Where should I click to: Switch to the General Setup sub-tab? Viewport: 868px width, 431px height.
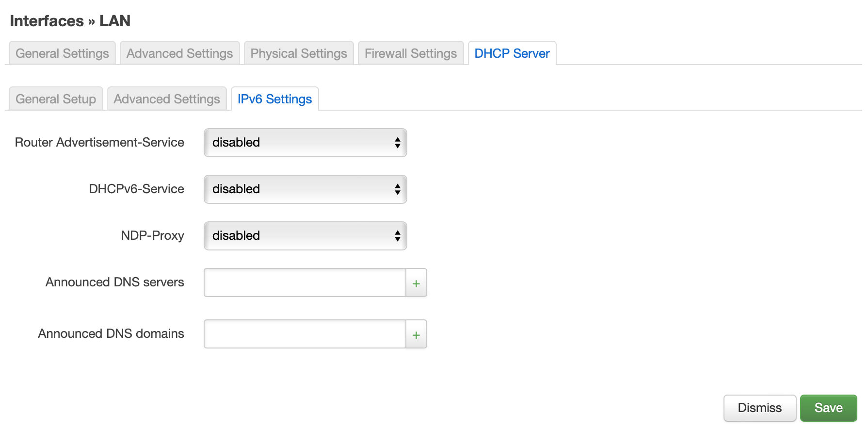pyautogui.click(x=56, y=99)
